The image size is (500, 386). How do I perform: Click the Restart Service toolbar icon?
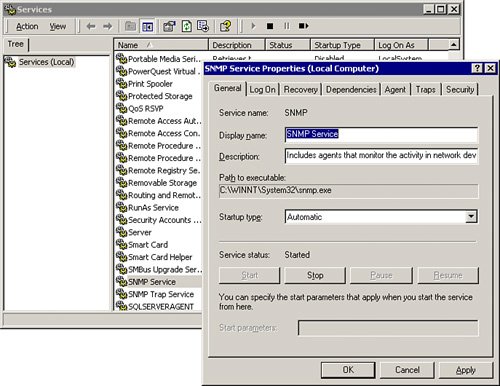pyautogui.click(x=303, y=26)
